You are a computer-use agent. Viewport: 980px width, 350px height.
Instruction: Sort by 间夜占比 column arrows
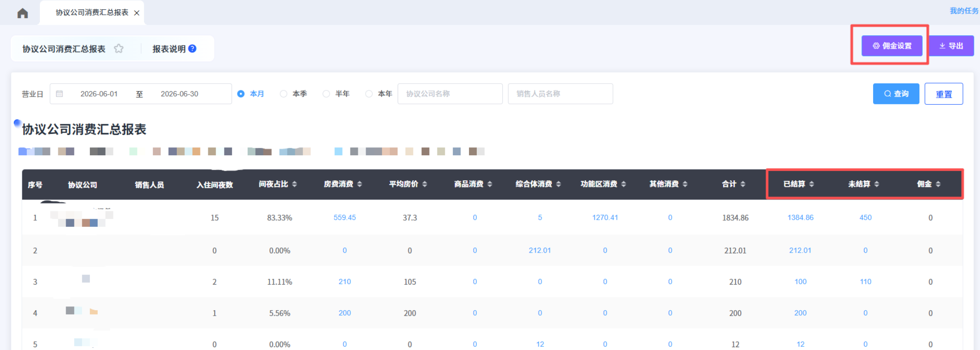click(294, 184)
